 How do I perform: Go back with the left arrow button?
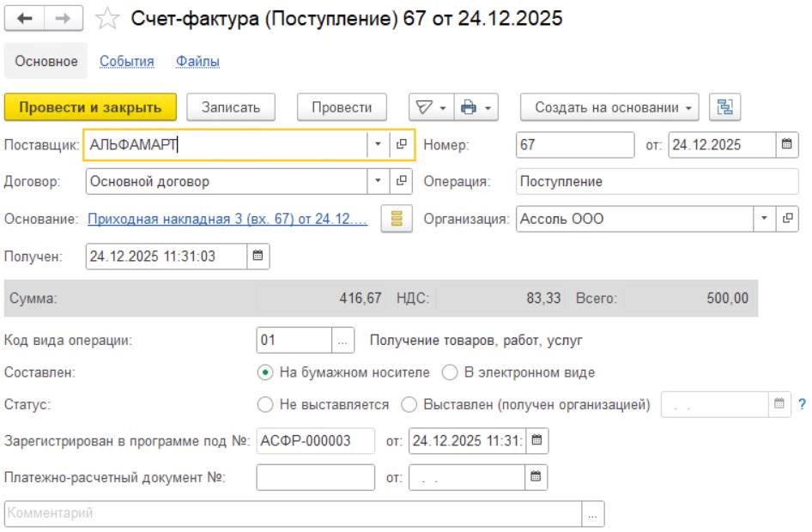pos(24,19)
